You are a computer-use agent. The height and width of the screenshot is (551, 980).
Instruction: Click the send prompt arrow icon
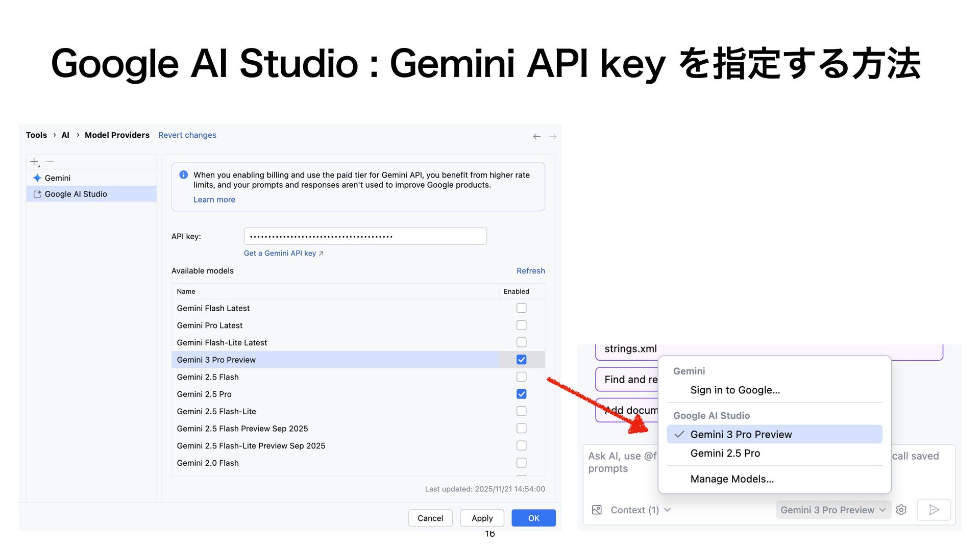(934, 510)
